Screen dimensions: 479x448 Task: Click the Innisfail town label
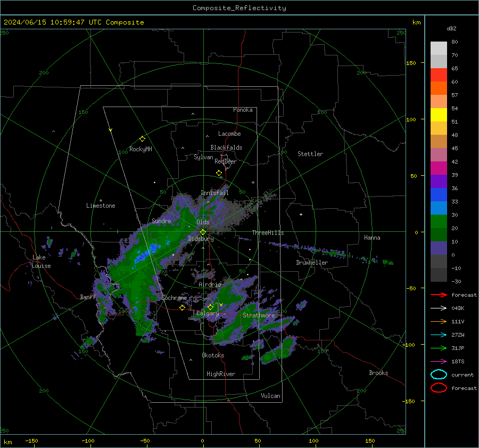click(x=214, y=193)
